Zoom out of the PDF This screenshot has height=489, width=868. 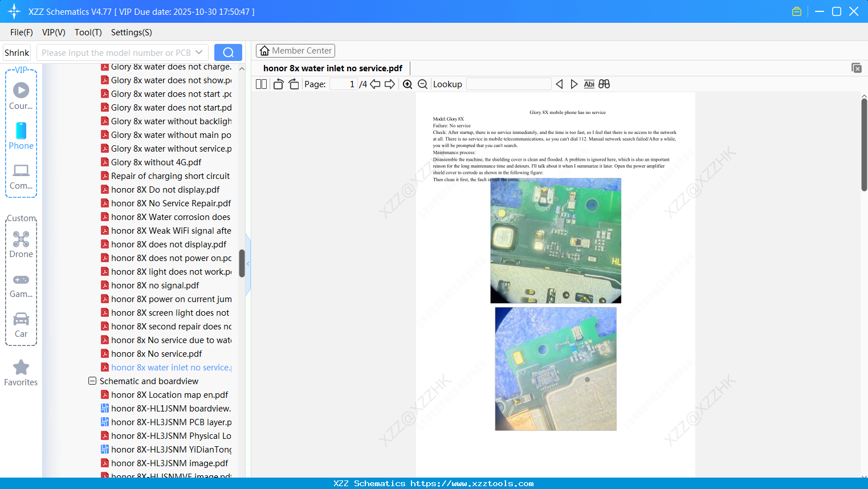pos(422,84)
